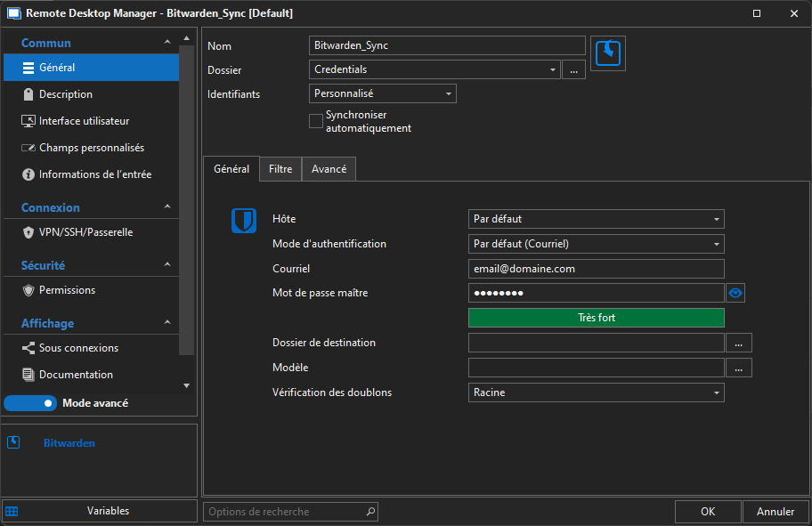This screenshot has width=812, height=526.
Task: Click the Bitwarden sync entry icon beside Nom
Action: pos(608,53)
